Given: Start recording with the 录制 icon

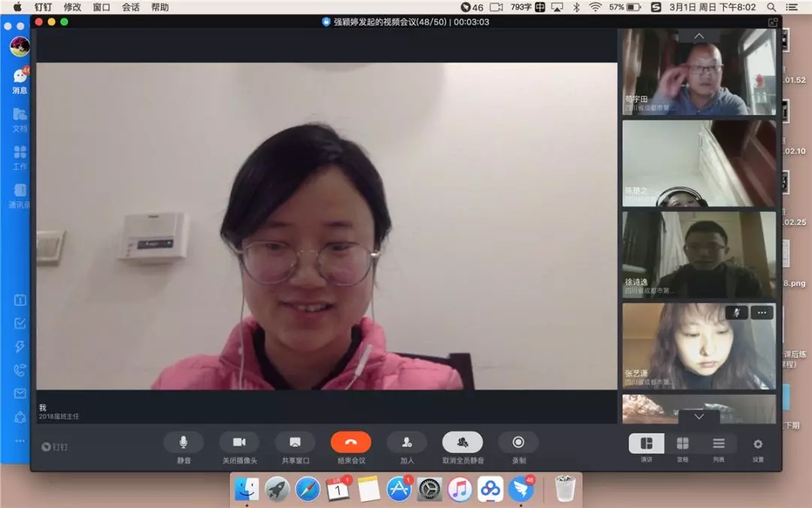Looking at the screenshot, I should click(518, 443).
